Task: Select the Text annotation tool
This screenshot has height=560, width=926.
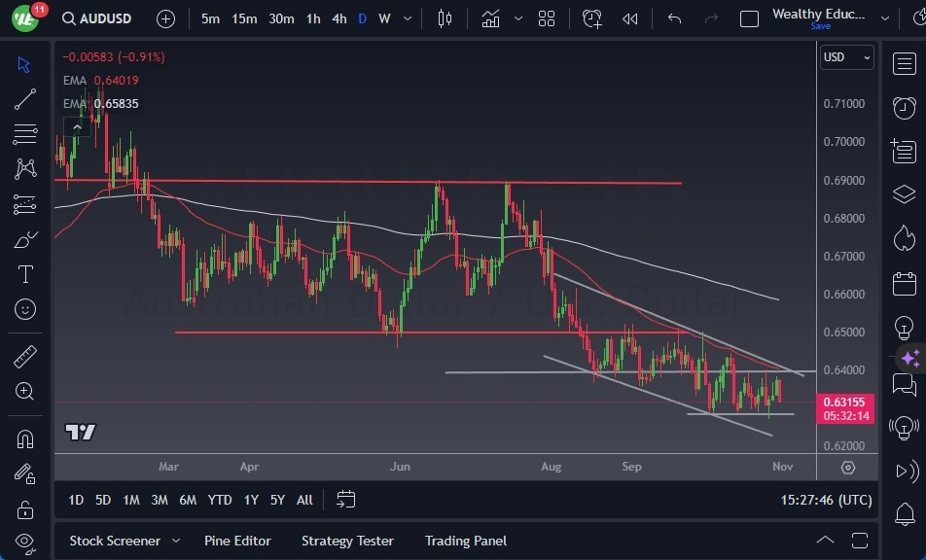Action: 24,274
